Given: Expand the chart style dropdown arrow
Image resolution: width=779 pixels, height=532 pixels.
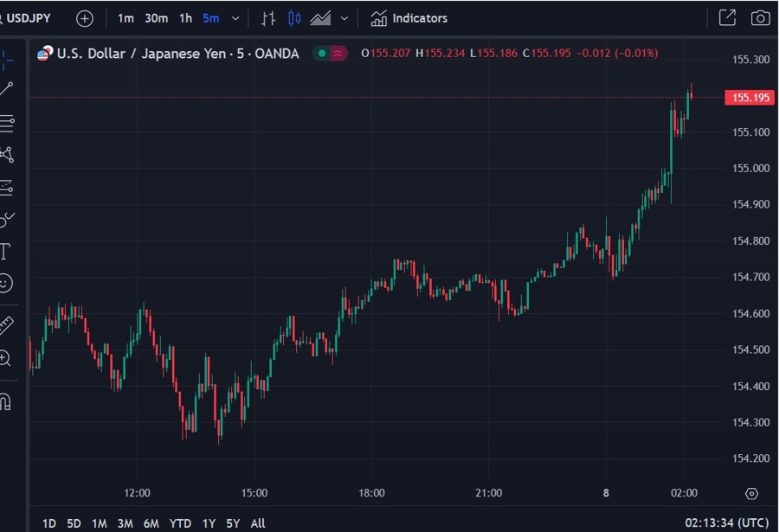Looking at the screenshot, I should tap(344, 18).
